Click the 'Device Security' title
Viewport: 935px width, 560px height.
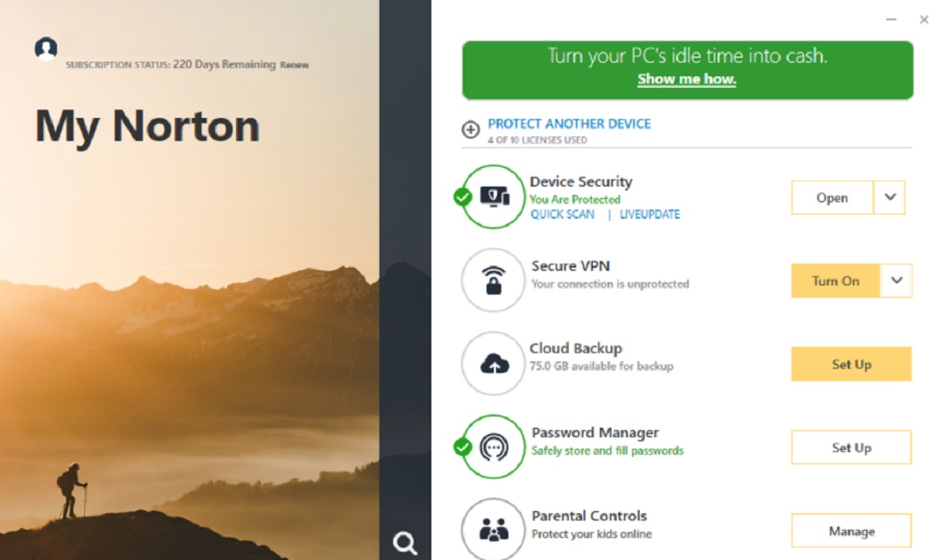pyautogui.click(x=581, y=182)
